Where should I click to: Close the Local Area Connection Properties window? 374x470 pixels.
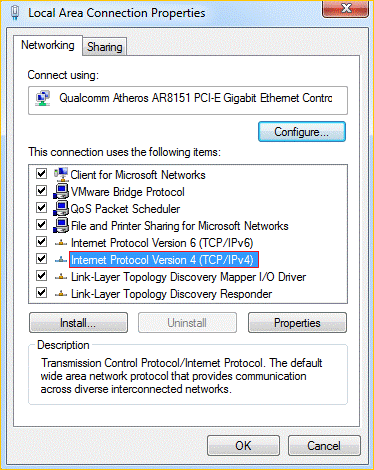[346, 9]
